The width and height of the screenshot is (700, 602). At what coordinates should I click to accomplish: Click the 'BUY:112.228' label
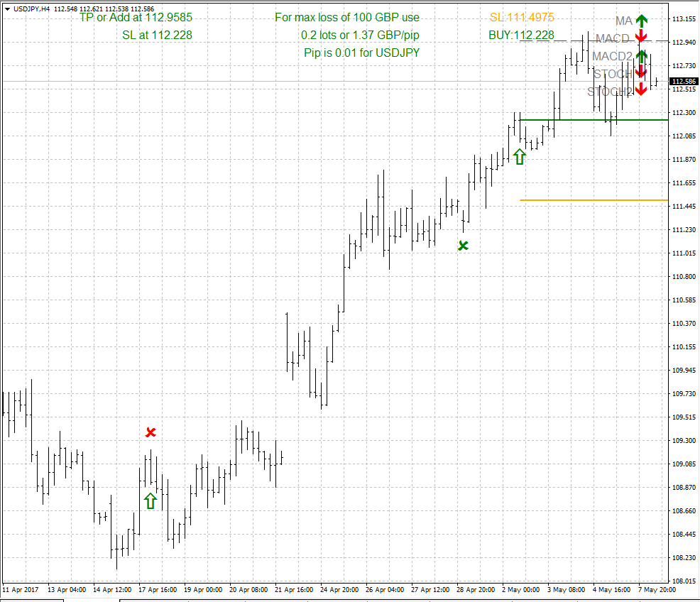click(521, 35)
